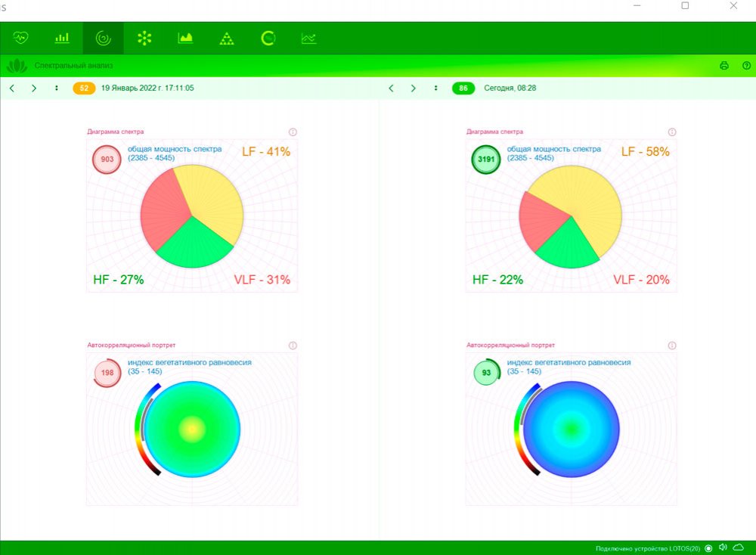Click the 'Сегодня, 08:28' timestamp
The width and height of the screenshot is (756, 555).
[510, 88]
